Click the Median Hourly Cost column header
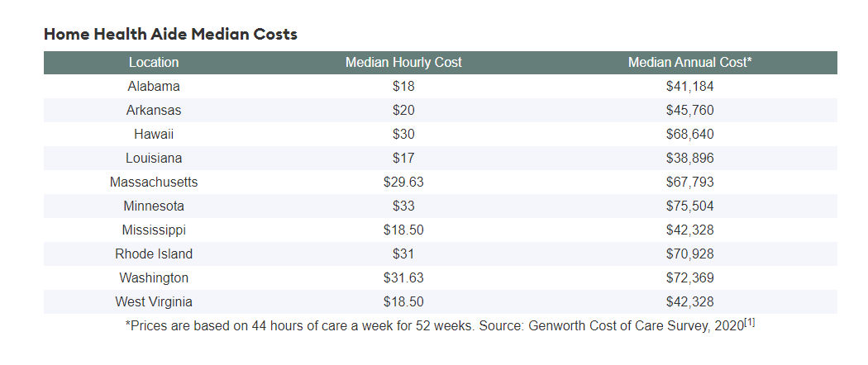The height and width of the screenshot is (365, 868). tap(403, 63)
